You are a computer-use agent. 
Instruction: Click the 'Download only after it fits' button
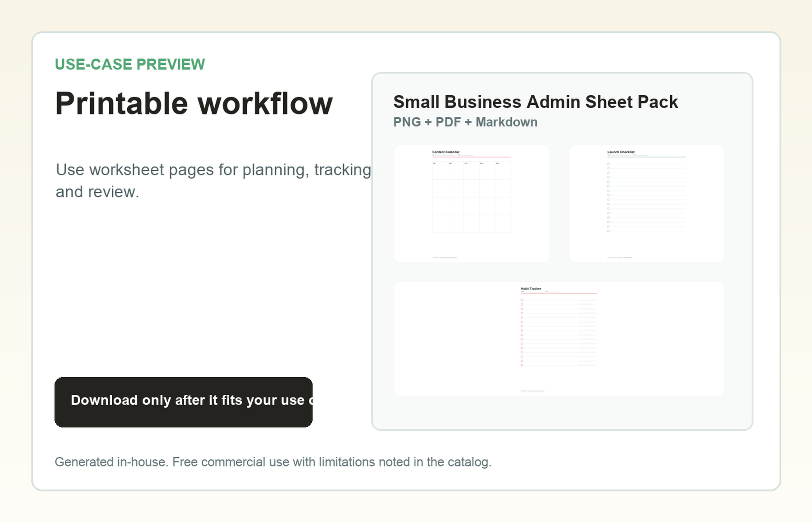click(183, 402)
